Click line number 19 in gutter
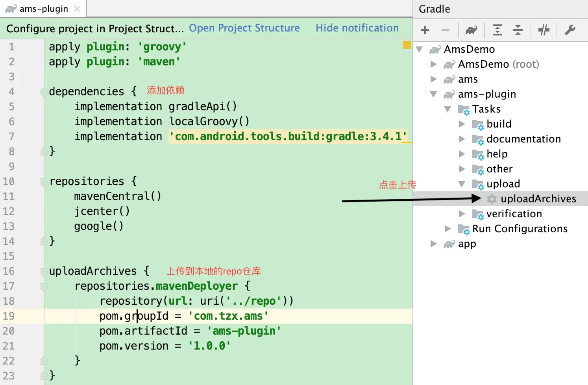This screenshot has width=588, height=385. tap(9, 316)
